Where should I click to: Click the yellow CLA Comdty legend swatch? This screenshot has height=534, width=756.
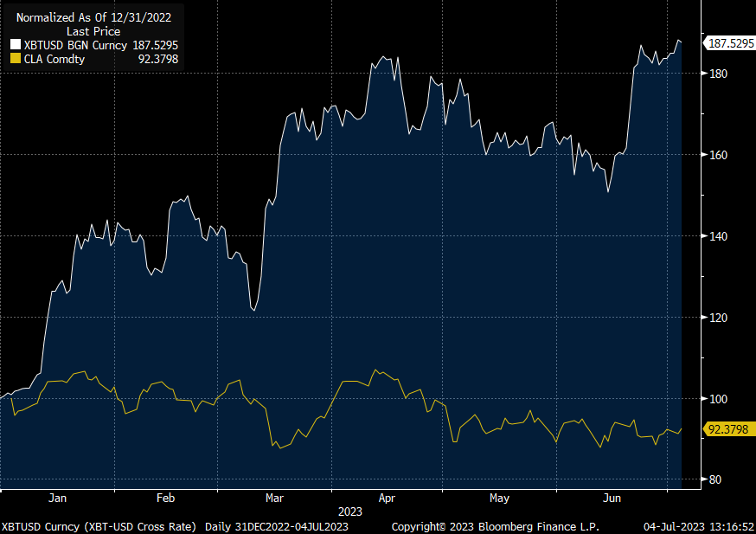[15, 59]
